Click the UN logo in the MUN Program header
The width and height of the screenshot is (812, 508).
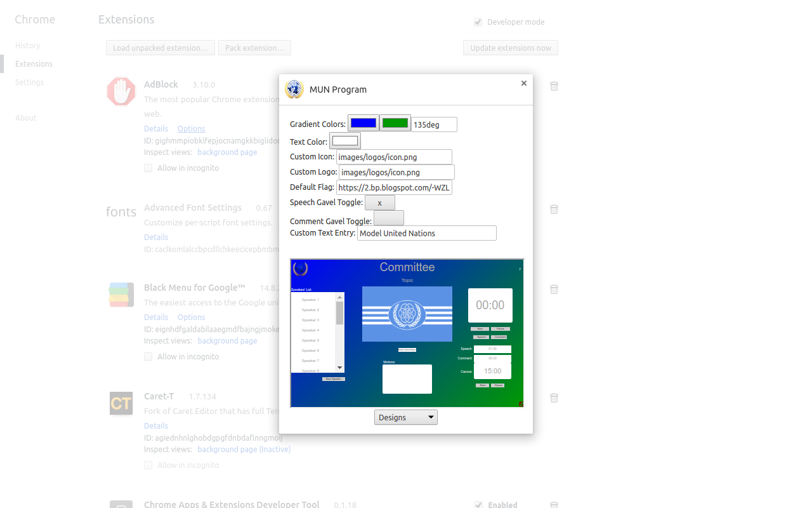[x=294, y=90]
